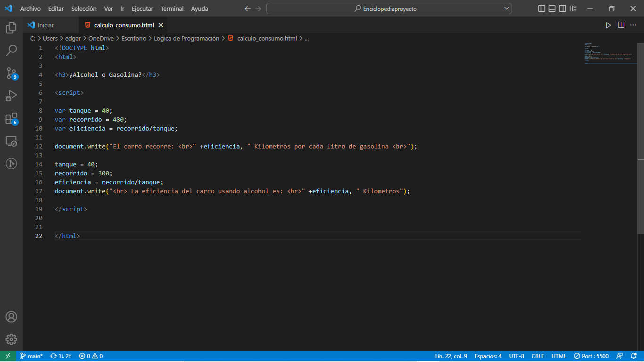644x362 pixels.
Task: Open the Ejecutar menu
Action: [x=142, y=8]
